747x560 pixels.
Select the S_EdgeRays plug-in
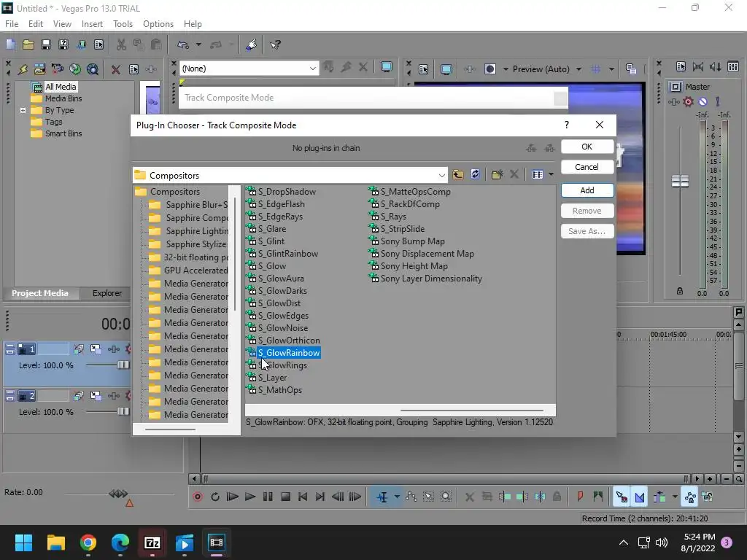click(280, 217)
